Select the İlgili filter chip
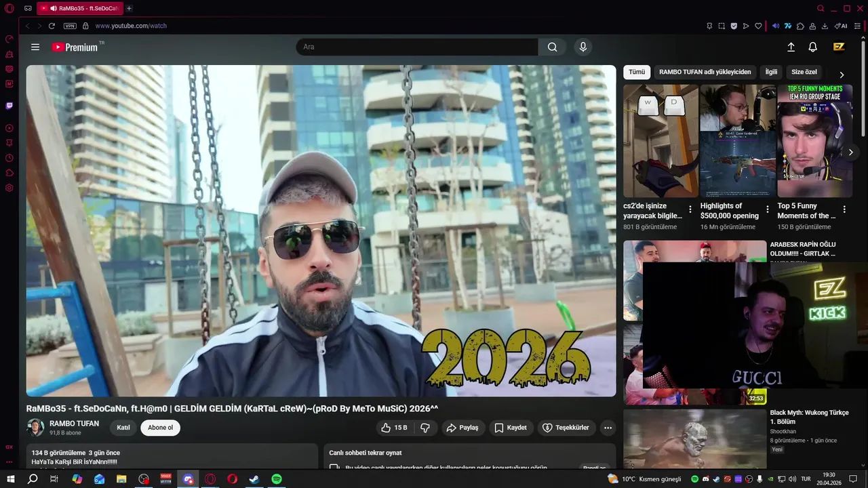This screenshot has height=488, width=868. point(771,72)
